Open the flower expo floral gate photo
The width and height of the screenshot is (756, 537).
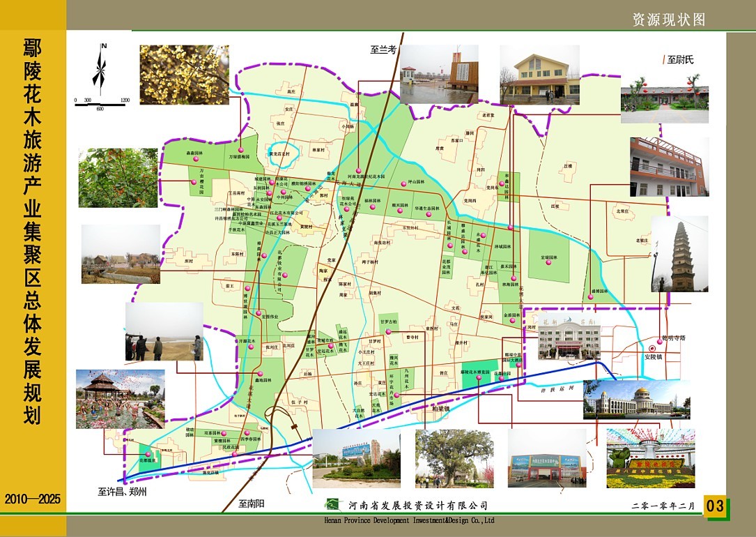650,458
